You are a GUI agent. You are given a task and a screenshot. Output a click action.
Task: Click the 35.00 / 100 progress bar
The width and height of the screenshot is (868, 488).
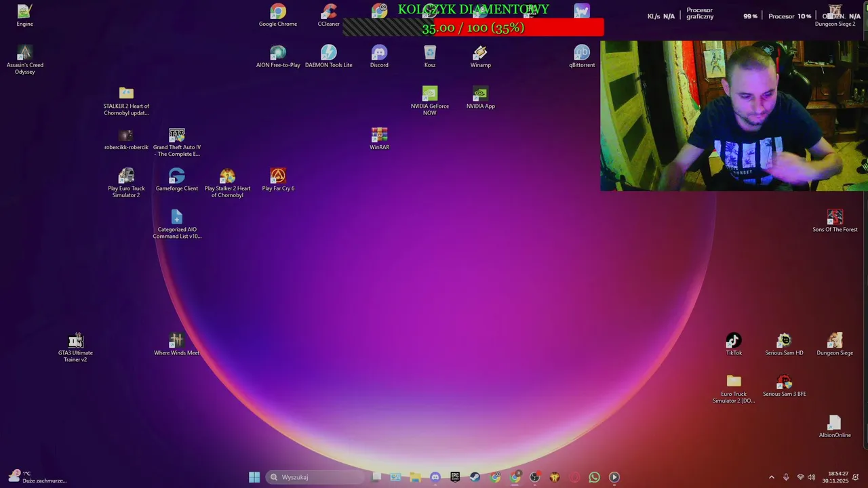473,28
